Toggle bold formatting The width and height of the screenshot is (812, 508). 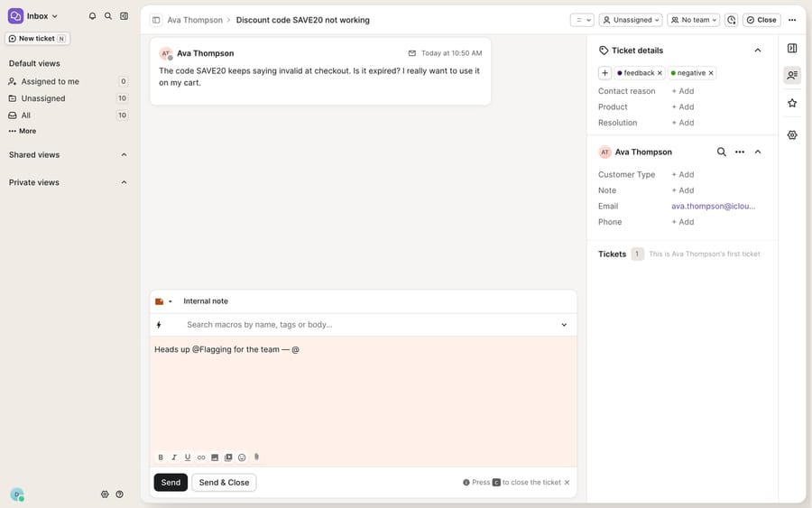(161, 457)
